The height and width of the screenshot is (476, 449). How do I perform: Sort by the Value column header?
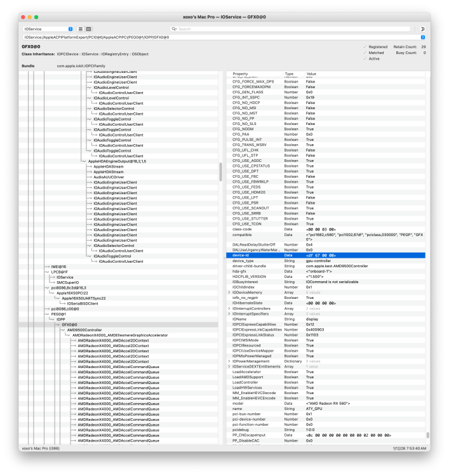311,74
